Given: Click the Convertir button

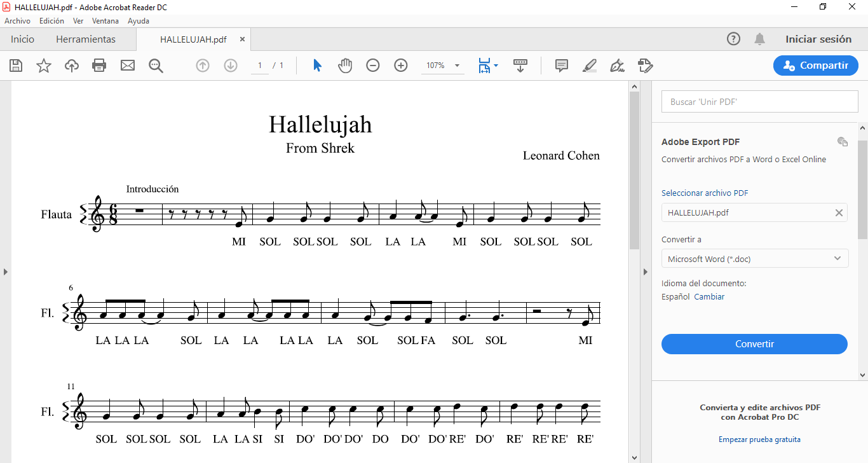Looking at the screenshot, I should [x=754, y=344].
